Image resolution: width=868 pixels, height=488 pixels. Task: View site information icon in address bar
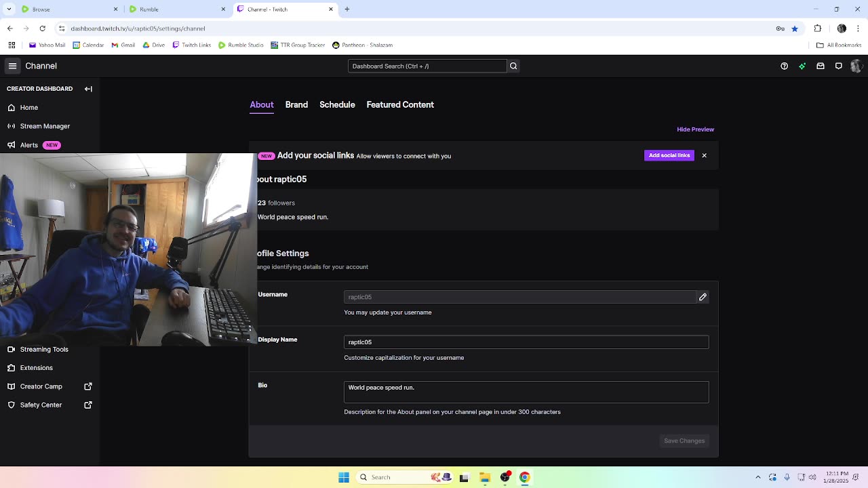tap(62, 28)
